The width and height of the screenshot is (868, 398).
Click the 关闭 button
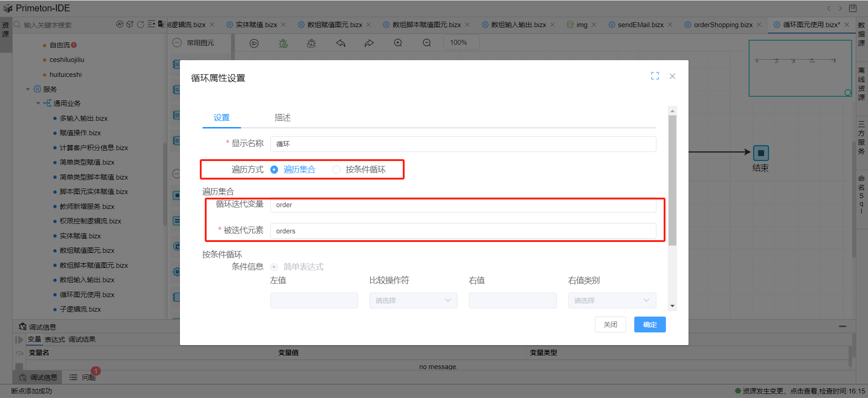610,325
